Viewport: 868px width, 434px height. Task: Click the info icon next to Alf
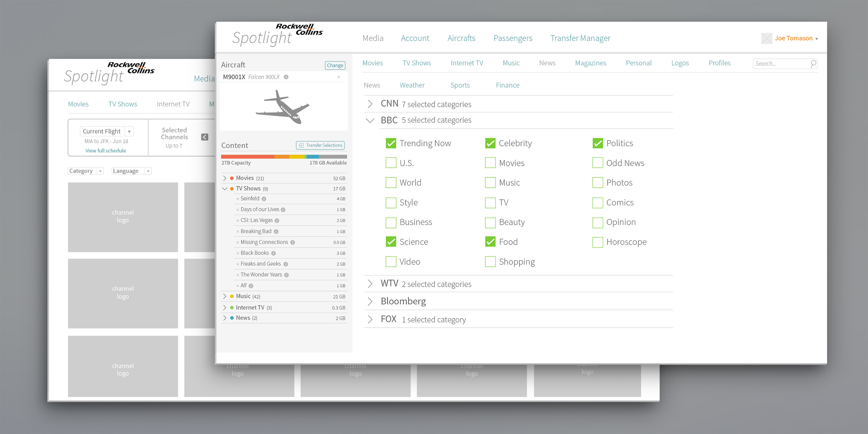click(x=251, y=286)
